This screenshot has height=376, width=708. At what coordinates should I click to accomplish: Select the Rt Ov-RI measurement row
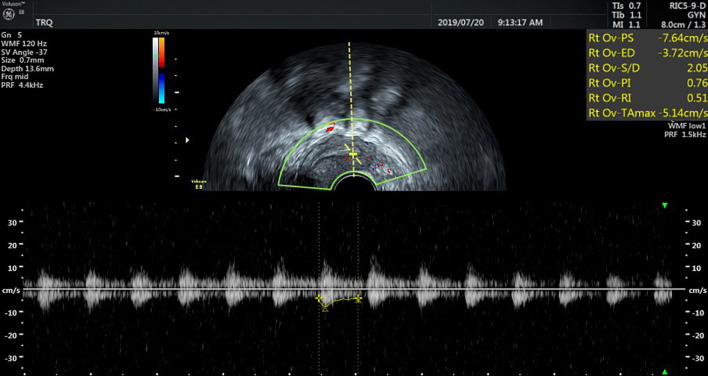click(647, 98)
